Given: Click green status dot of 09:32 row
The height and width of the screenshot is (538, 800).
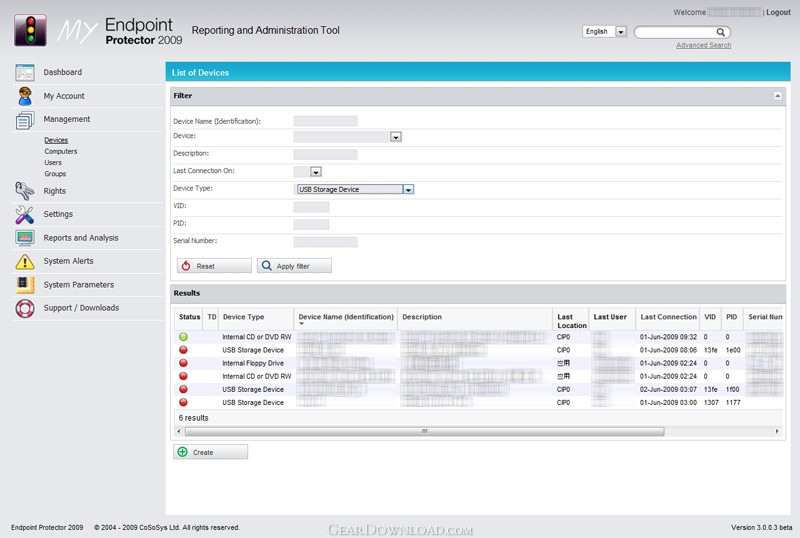Looking at the screenshot, I should 183,337.
